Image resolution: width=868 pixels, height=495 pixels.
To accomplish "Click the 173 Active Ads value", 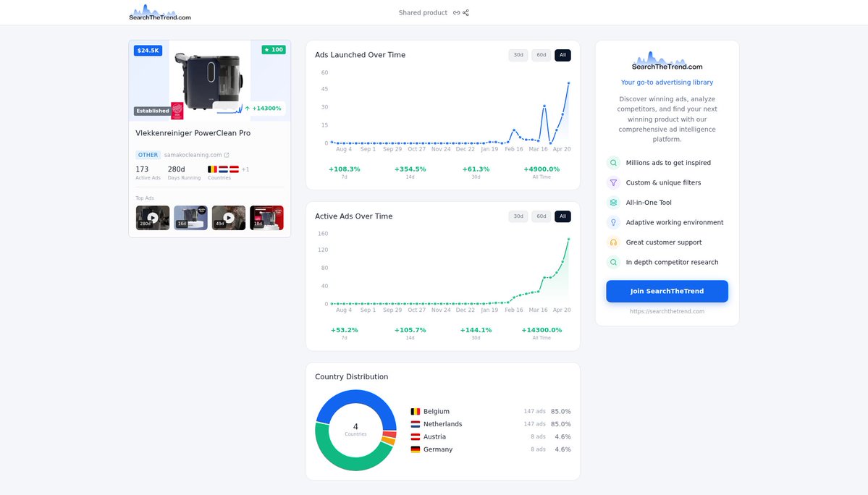I will coord(142,169).
